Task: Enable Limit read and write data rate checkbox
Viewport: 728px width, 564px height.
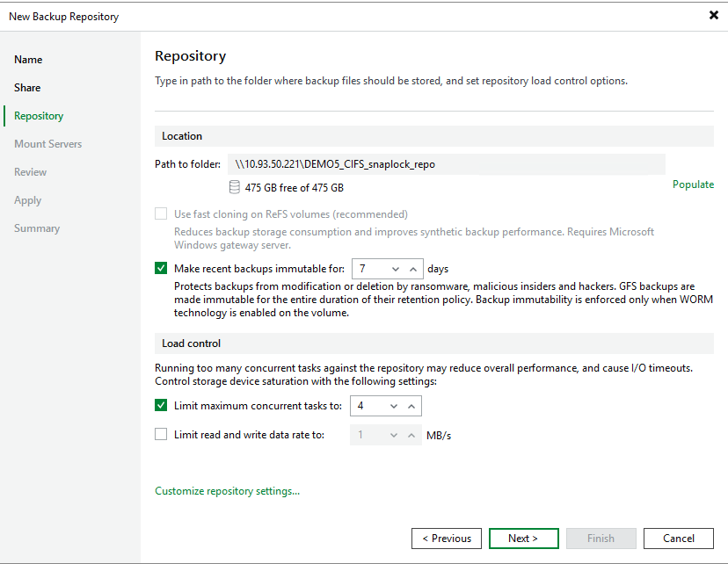Action: point(161,434)
